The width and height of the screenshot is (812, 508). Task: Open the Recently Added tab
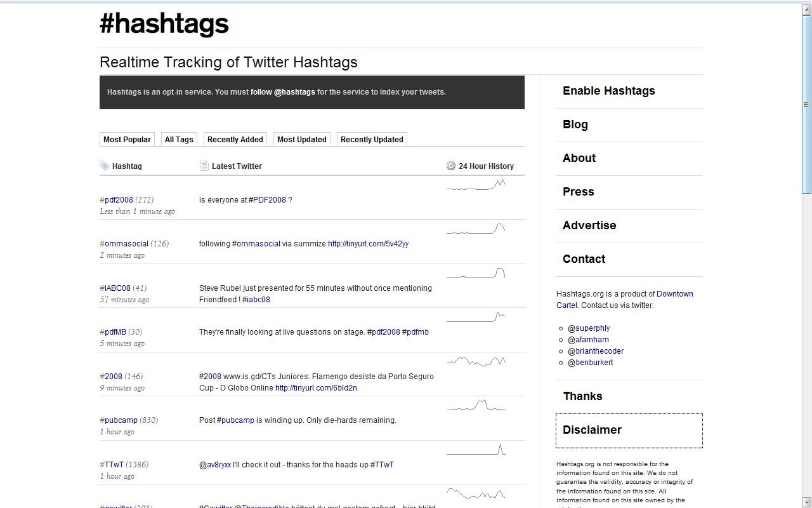[x=235, y=139]
